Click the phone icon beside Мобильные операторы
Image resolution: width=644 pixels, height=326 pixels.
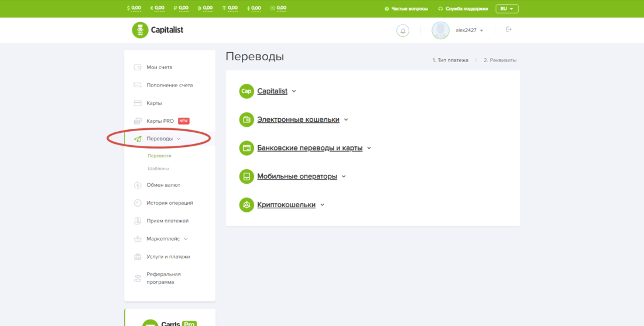tap(246, 176)
